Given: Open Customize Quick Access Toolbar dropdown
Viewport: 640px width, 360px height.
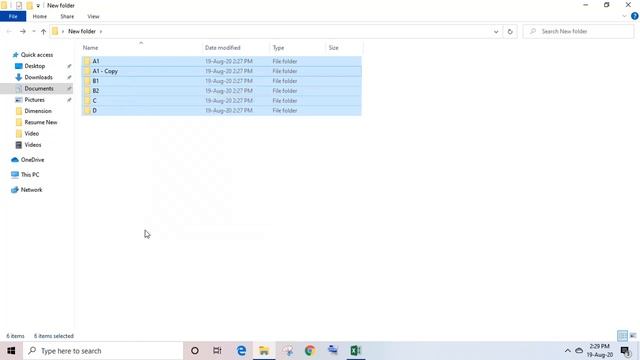Looking at the screenshot, I should point(38,6).
